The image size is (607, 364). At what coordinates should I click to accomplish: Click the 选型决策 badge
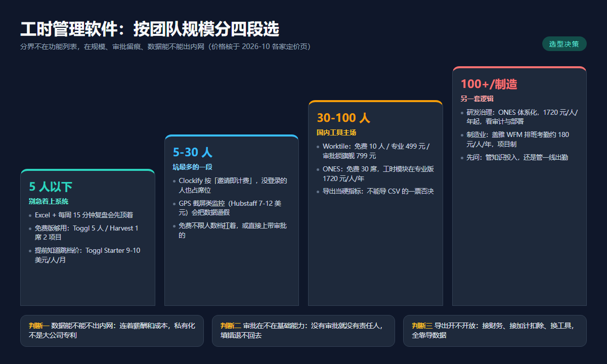click(x=564, y=44)
